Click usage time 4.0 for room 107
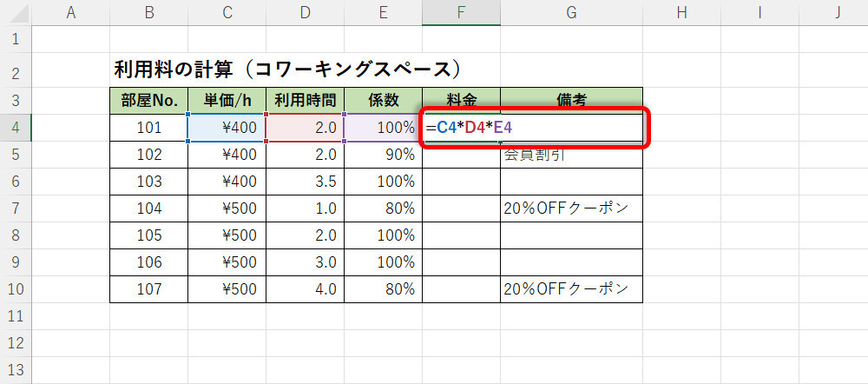868x384 pixels. click(x=305, y=289)
